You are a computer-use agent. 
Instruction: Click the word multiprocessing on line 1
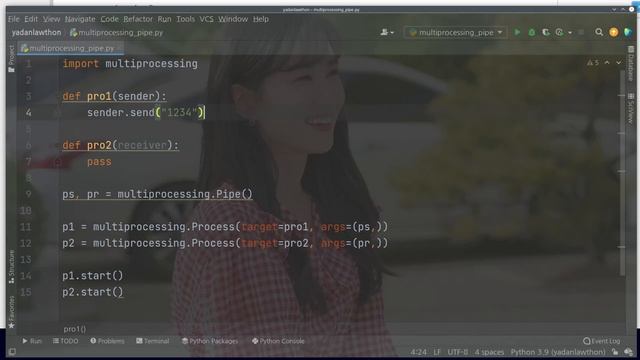(151, 64)
